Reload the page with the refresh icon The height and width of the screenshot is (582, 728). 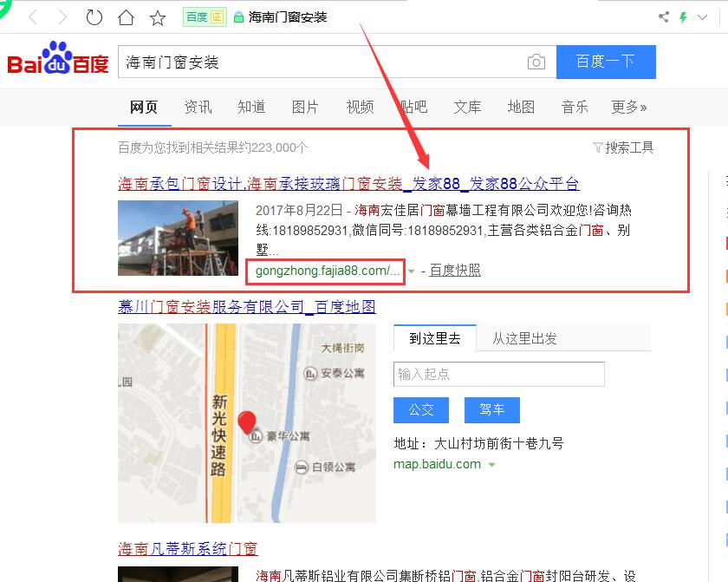[94, 17]
